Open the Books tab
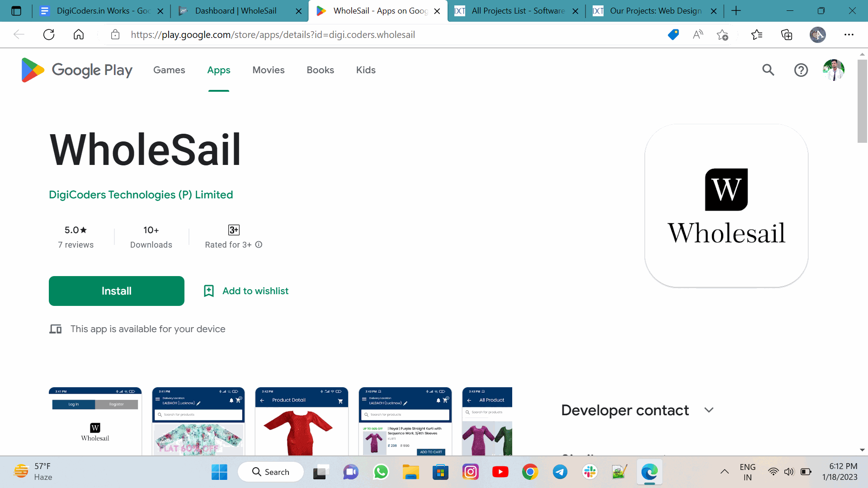This screenshot has height=488, width=868. (x=320, y=70)
